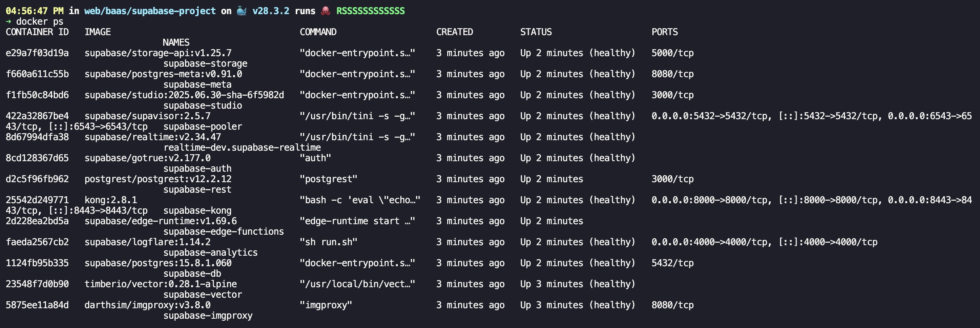980x328 pixels.
Task: Select container ID e29a7f03d19a
Action: (x=37, y=53)
